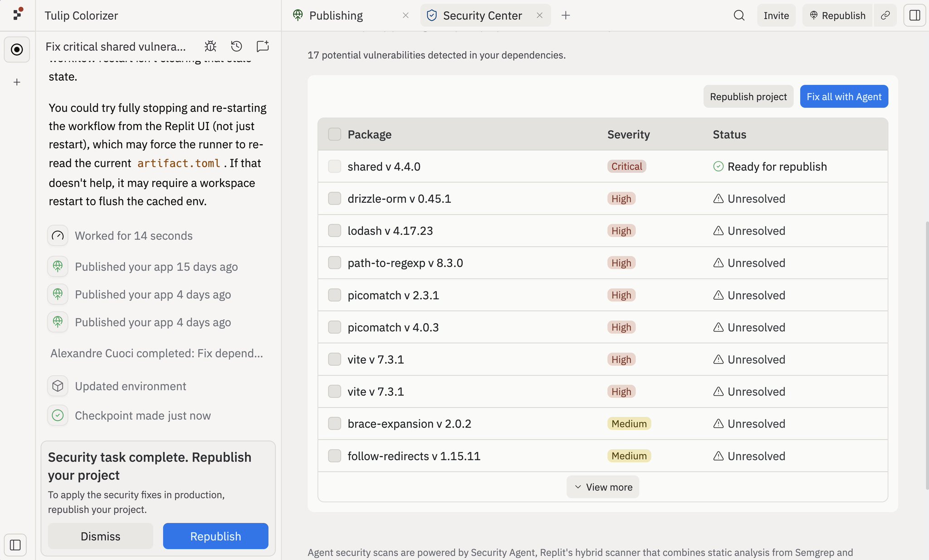The height and width of the screenshot is (560, 929).
Task: Check the lodash v 4.17.23 checkbox
Action: [x=334, y=231]
